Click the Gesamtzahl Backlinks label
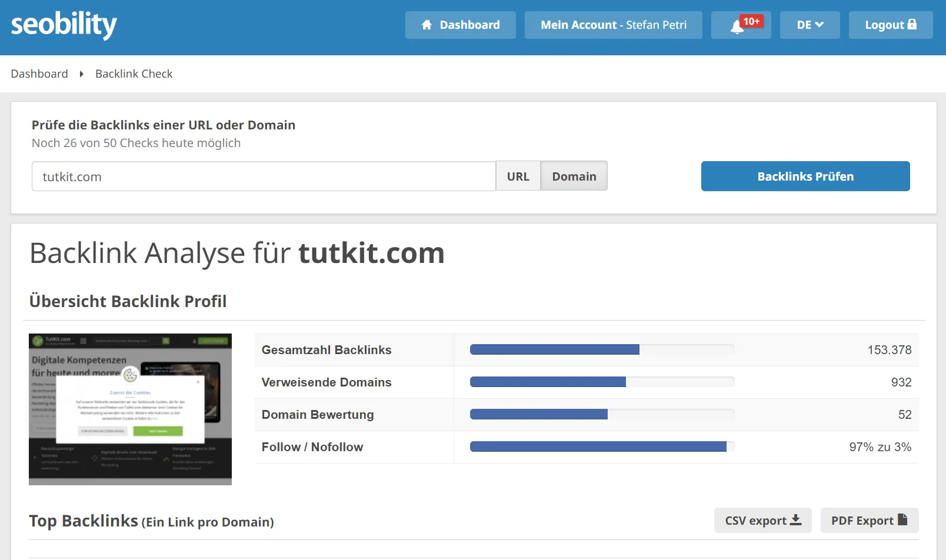 pos(327,350)
